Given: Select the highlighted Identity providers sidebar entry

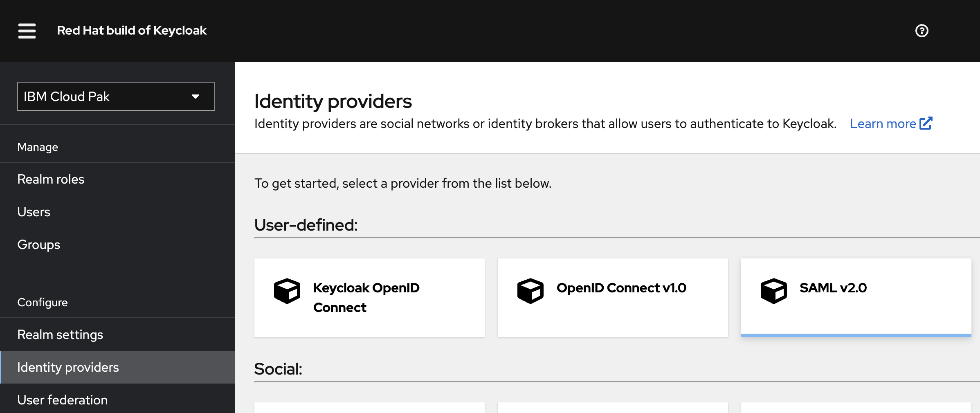Looking at the screenshot, I should point(68,367).
